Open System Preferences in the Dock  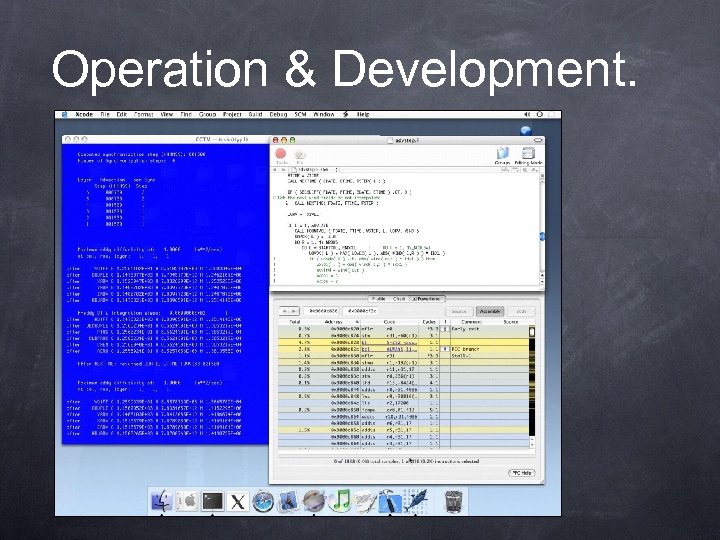(187, 501)
